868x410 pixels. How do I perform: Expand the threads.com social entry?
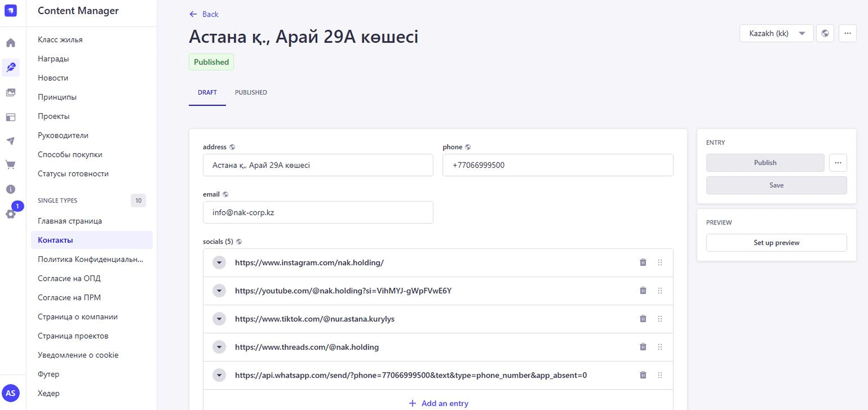(219, 347)
